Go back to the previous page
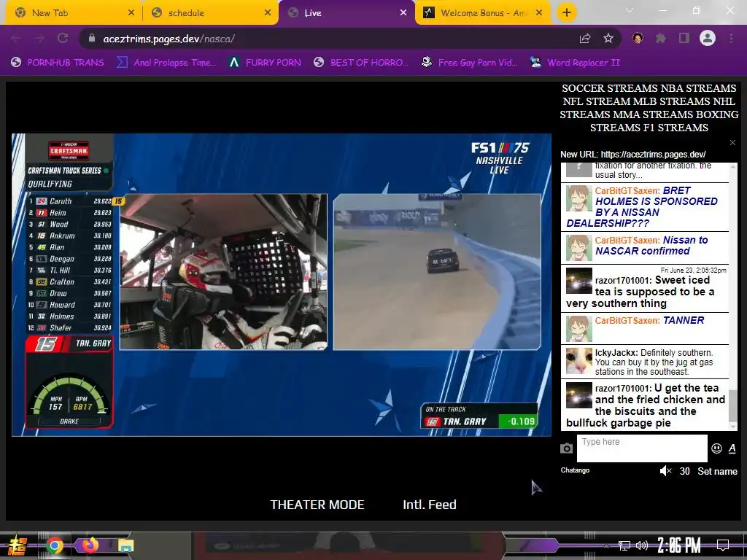This screenshot has height=560, width=747. [x=17, y=39]
